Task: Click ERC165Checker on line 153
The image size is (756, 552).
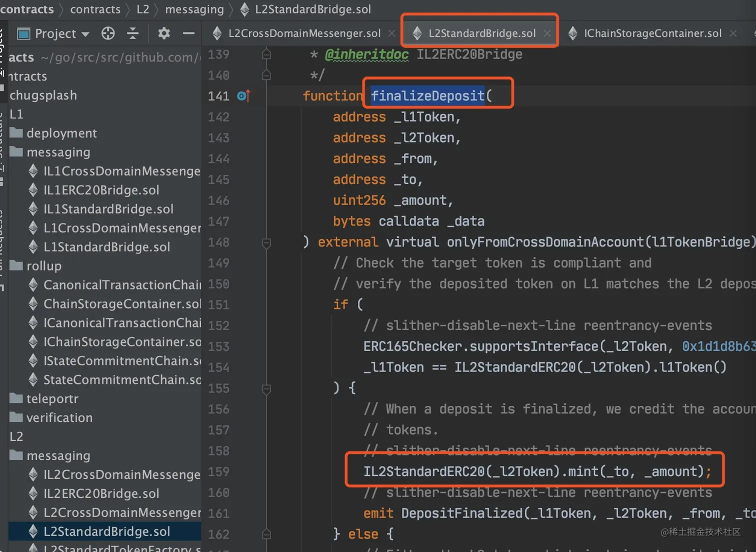Action: point(413,346)
